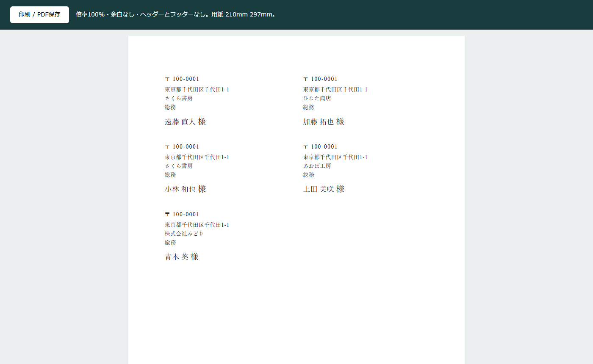The width and height of the screenshot is (593, 364).
Task: Click the address line on 遠藤 直人's label
Action: click(x=197, y=89)
